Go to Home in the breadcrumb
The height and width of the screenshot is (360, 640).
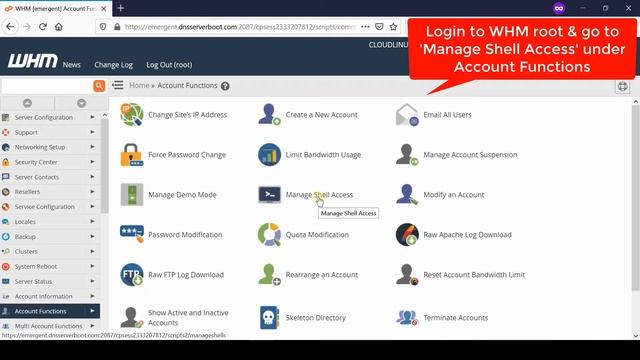tap(139, 85)
